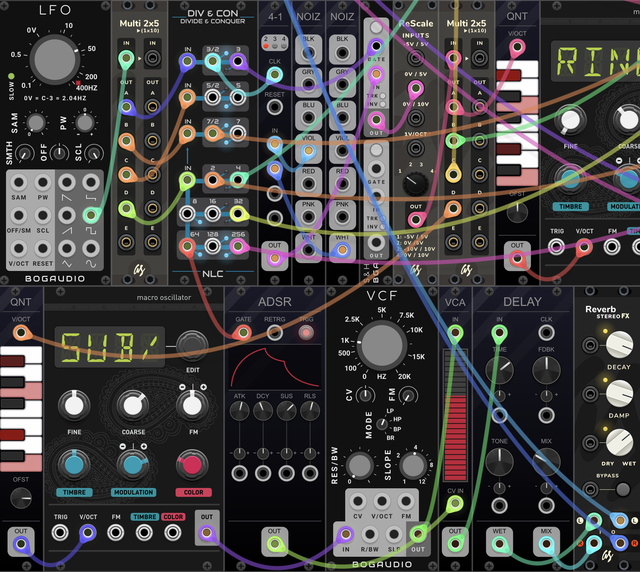The width and height of the screenshot is (640, 572).
Task: Toggle the 4-1 module 2/3/4 step selector
Action: (x=275, y=43)
